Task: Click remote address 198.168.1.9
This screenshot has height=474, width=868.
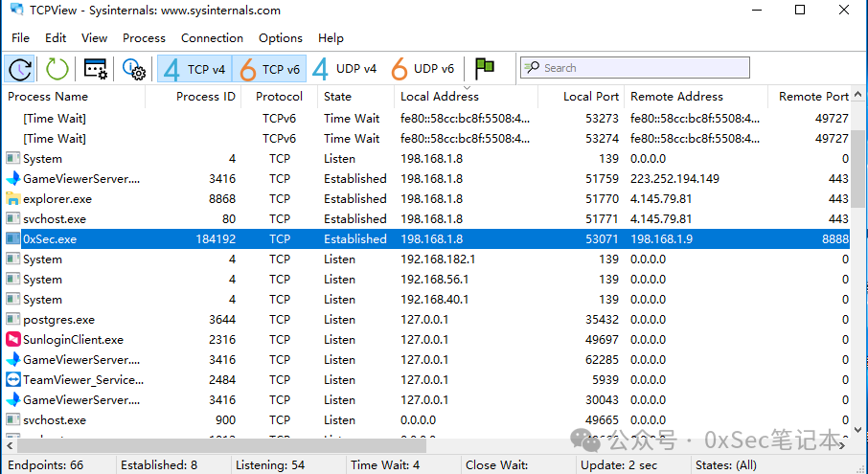Action: pos(661,239)
